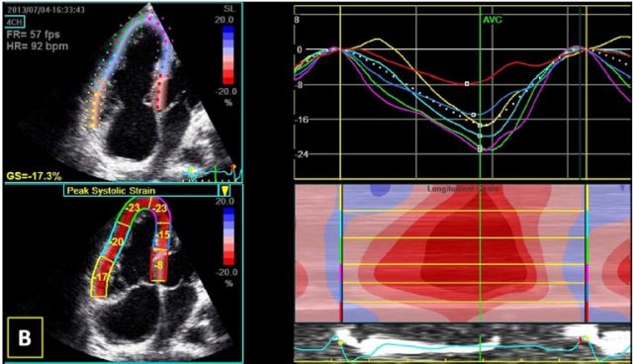Screen dimensions: 633x364
Task: Select the -8 basal septal segment
Action: [x=160, y=265]
